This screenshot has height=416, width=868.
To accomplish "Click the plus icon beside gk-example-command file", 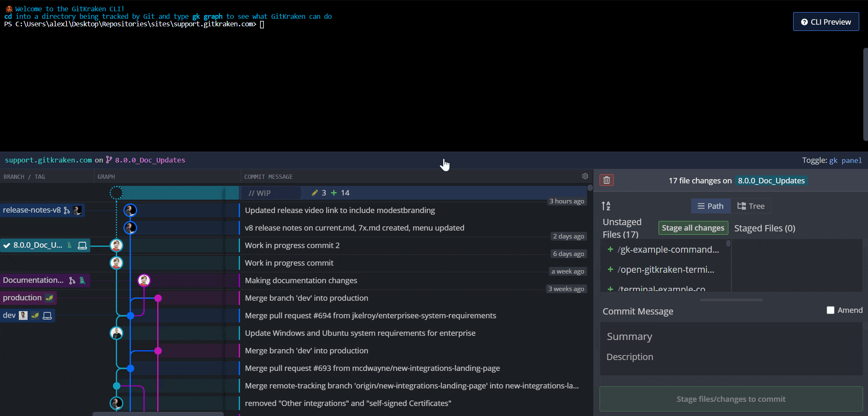I will (610, 249).
